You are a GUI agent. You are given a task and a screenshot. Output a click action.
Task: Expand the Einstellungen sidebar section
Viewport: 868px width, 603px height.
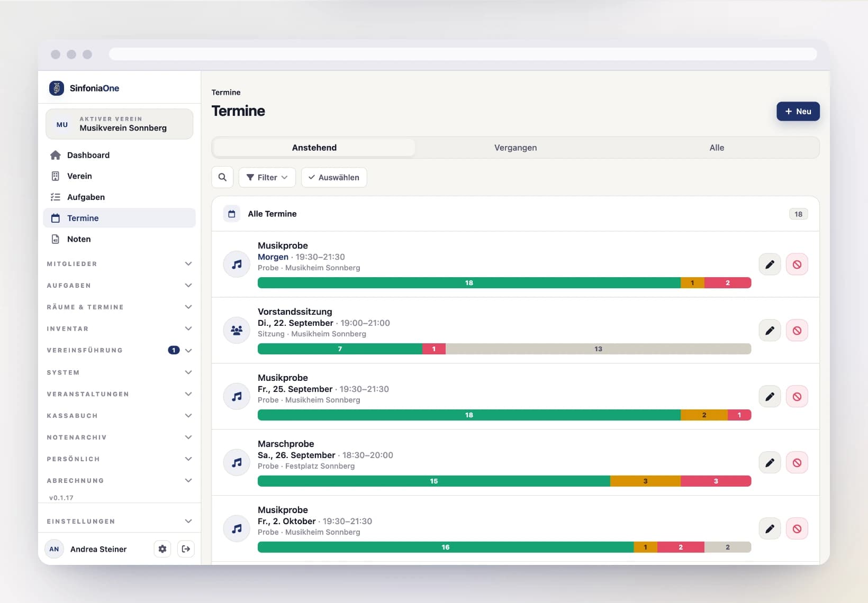click(120, 521)
